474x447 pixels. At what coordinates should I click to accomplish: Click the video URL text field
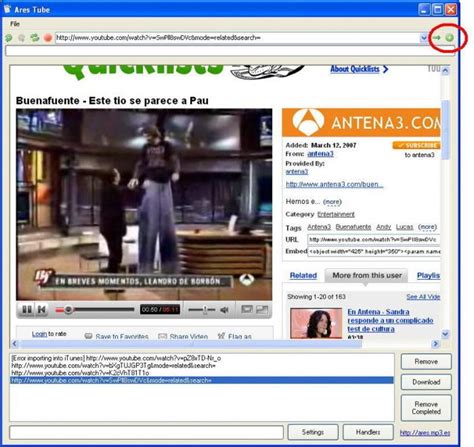(x=374, y=240)
